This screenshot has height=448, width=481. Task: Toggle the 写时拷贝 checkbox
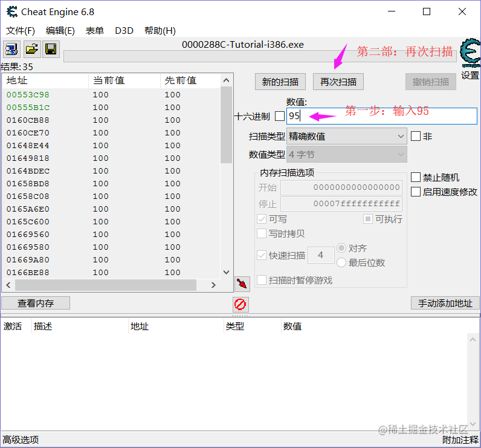tap(262, 233)
